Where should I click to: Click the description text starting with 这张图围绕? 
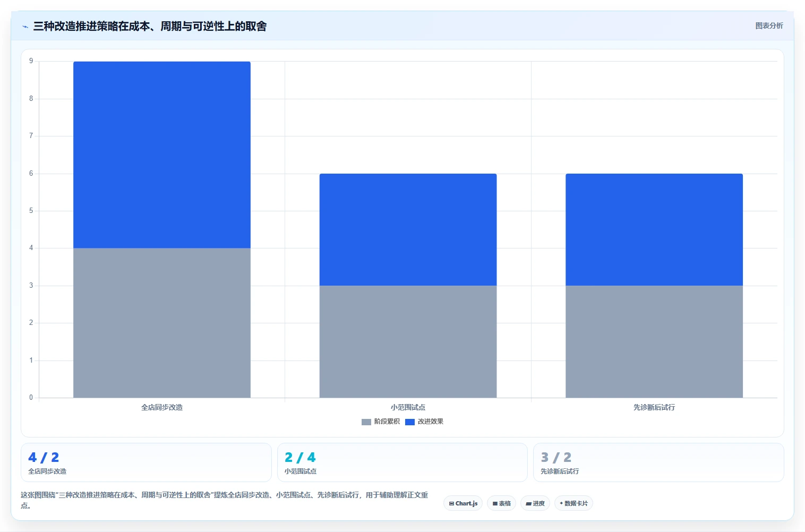224,500
